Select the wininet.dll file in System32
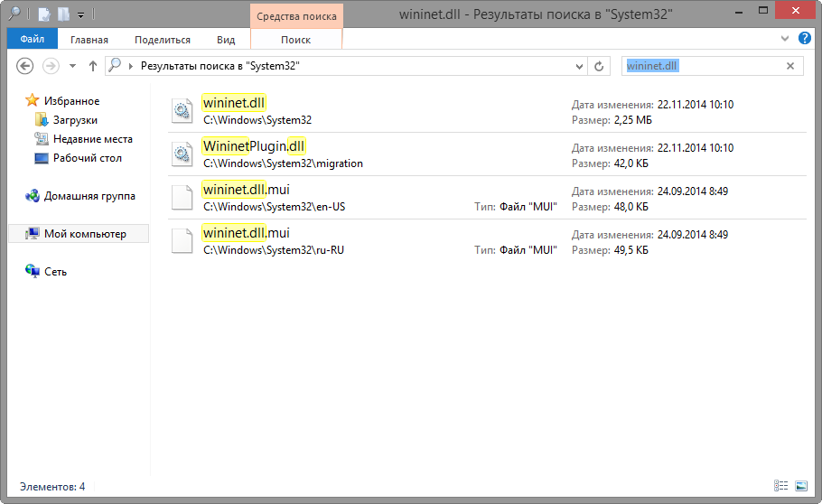This screenshot has width=822, height=504. point(488,111)
